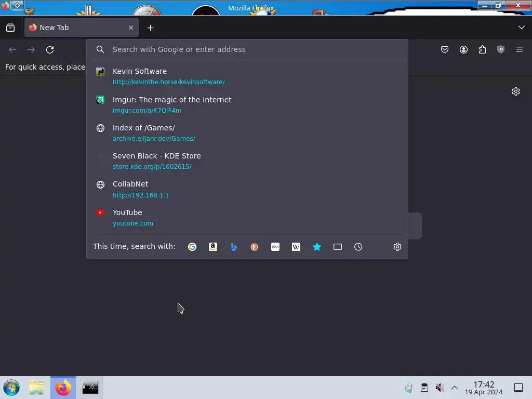The width and height of the screenshot is (532, 399).
Task: Open clipboard tray icon
Action: coord(424,388)
